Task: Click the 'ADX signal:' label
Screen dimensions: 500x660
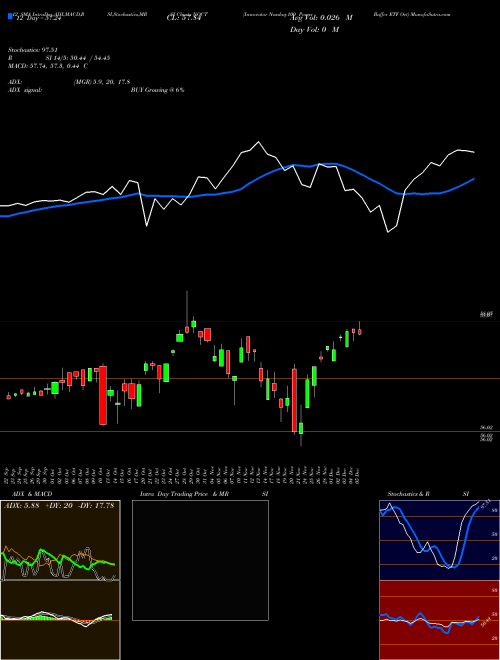Action: 24,90
